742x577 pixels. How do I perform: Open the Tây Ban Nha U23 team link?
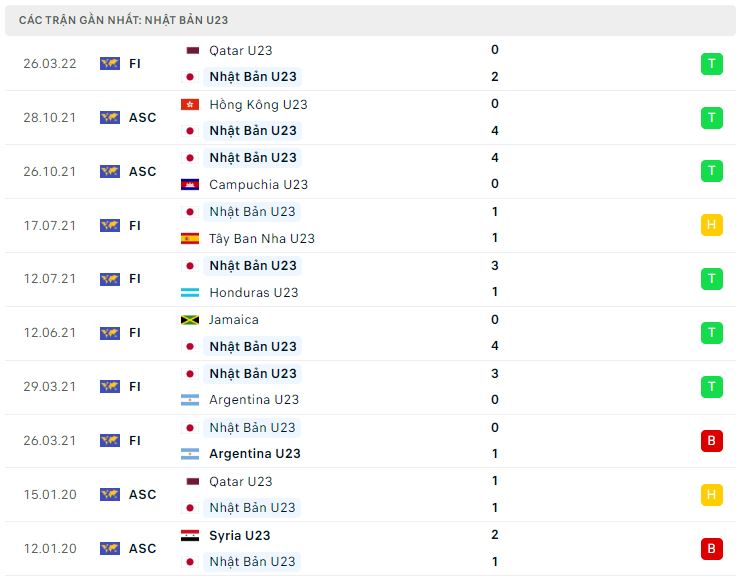tap(262, 239)
